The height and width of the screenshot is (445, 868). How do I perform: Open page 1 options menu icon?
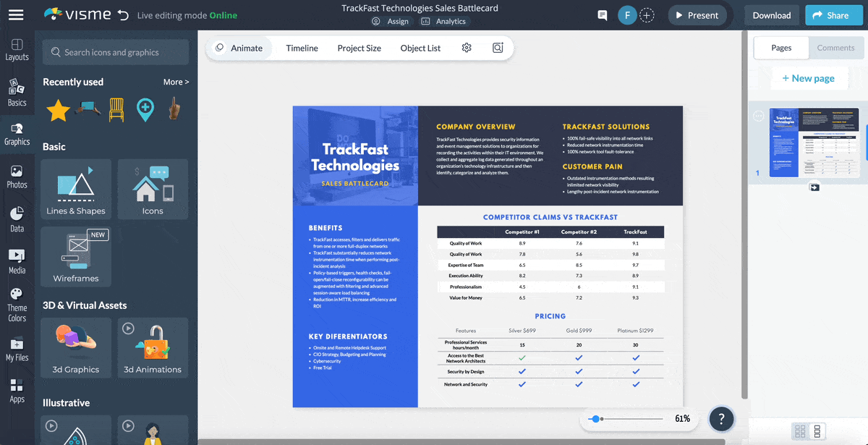[759, 116]
